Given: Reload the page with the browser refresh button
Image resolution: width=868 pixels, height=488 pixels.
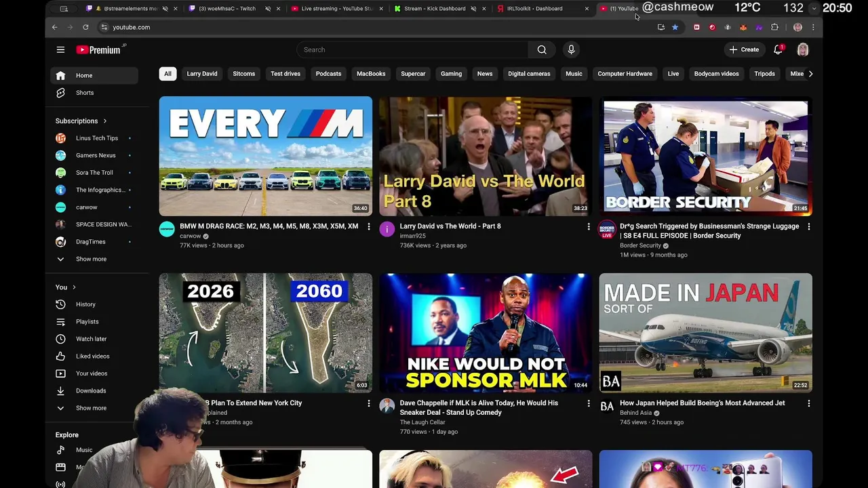Looking at the screenshot, I should [85, 27].
